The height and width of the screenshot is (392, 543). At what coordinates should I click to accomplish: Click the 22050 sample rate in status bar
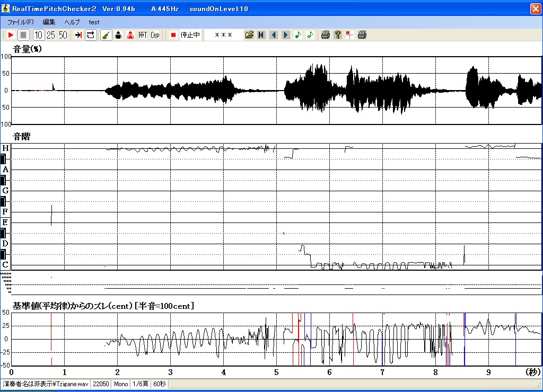tap(101, 384)
